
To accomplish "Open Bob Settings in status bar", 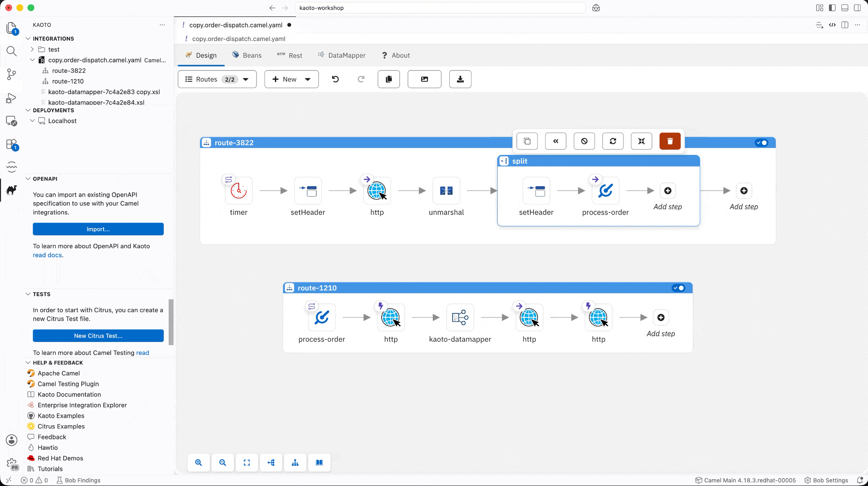I will tap(826, 480).
